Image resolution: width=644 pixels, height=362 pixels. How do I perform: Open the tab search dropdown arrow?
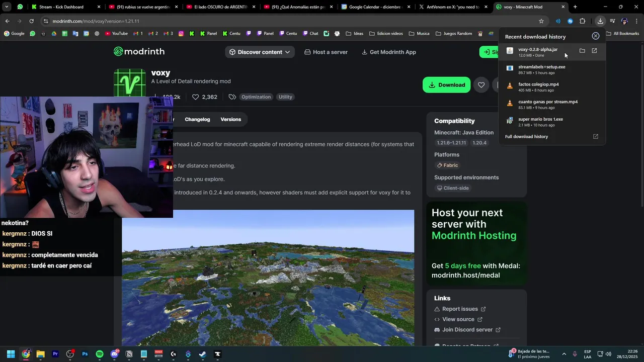click(7, 7)
